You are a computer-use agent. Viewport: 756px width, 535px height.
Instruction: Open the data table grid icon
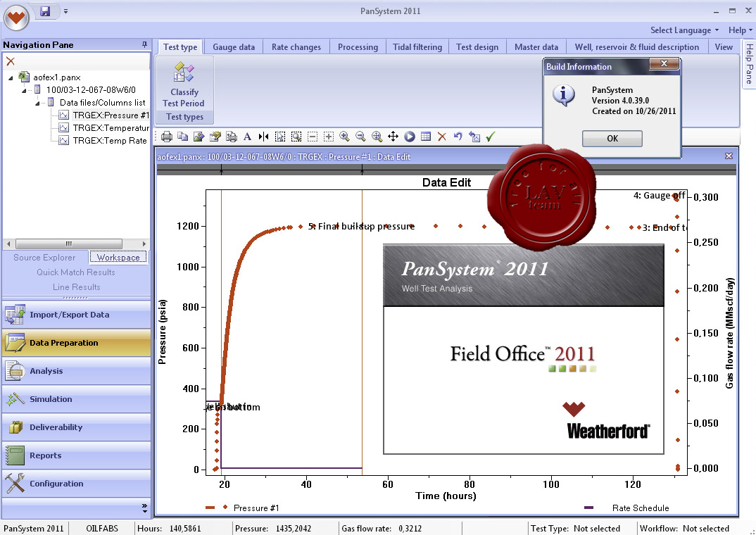click(x=426, y=137)
